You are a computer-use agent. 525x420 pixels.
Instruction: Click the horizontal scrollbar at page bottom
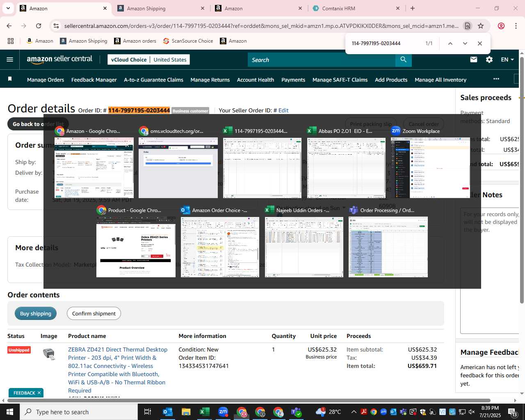click(249, 400)
